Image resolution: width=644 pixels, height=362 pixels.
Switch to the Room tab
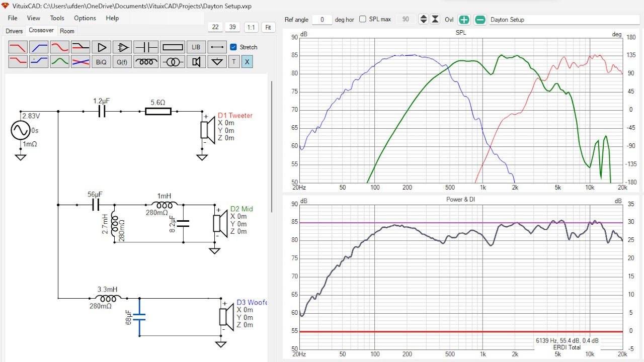67,31
